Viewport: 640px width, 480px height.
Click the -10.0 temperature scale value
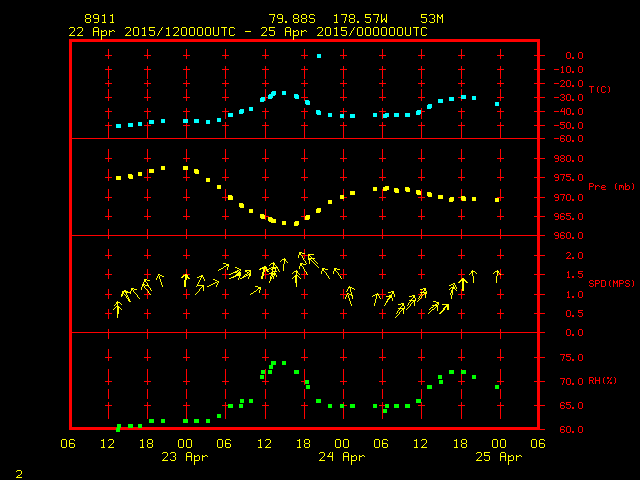click(569, 70)
